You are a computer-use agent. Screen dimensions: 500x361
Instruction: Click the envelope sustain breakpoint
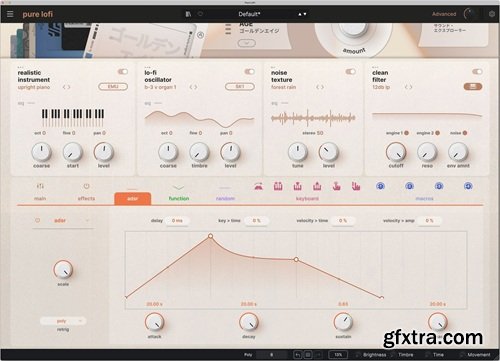click(296, 259)
